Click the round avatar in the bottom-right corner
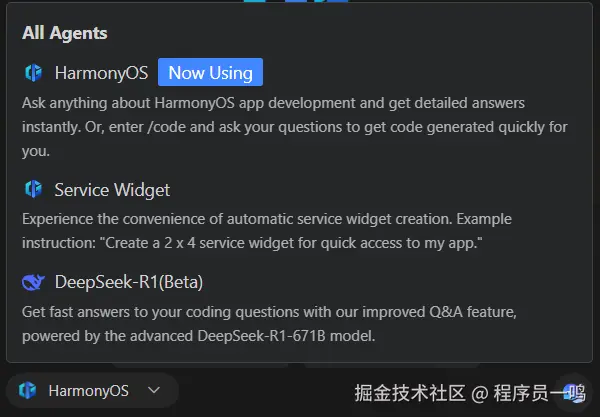 click(573, 390)
